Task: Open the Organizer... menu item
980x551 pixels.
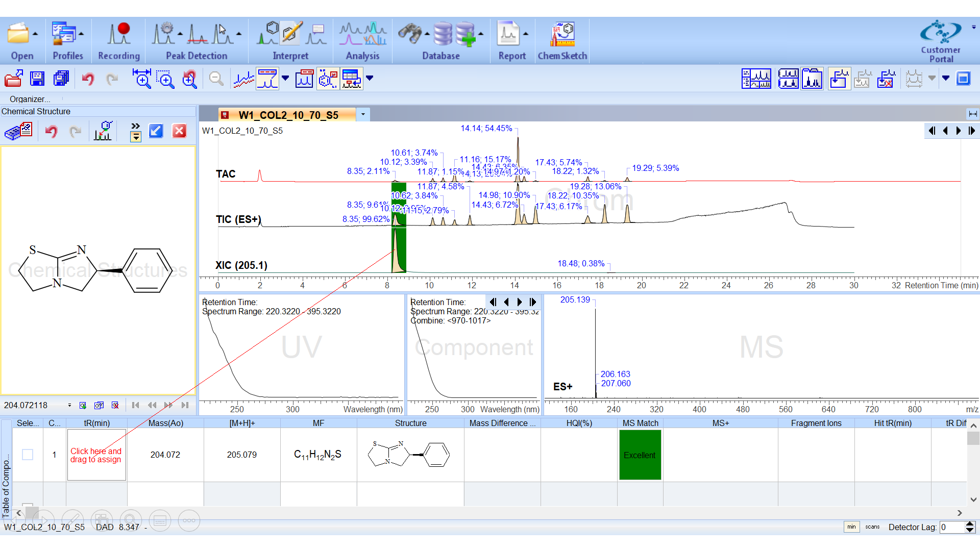Action: (x=30, y=99)
